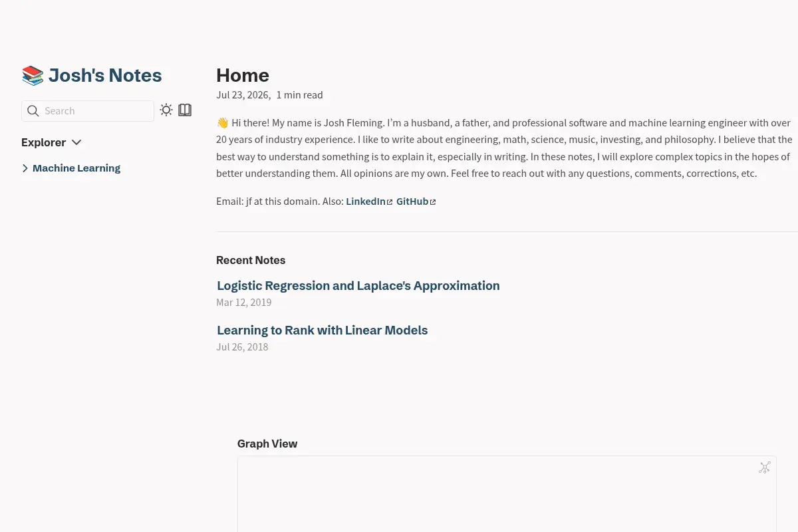This screenshot has width=798, height=532.
Task: Click the external-link icon next to GitHub
Action: point(433,202)
